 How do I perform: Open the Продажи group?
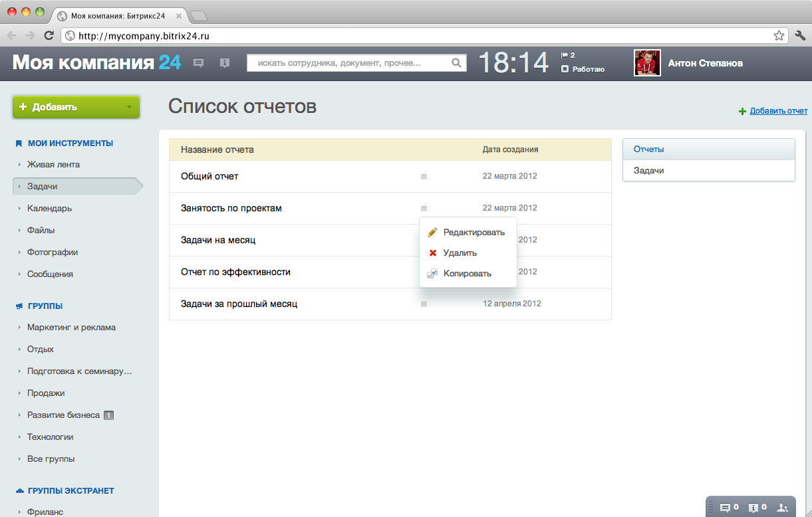click(x=46, y=393)
